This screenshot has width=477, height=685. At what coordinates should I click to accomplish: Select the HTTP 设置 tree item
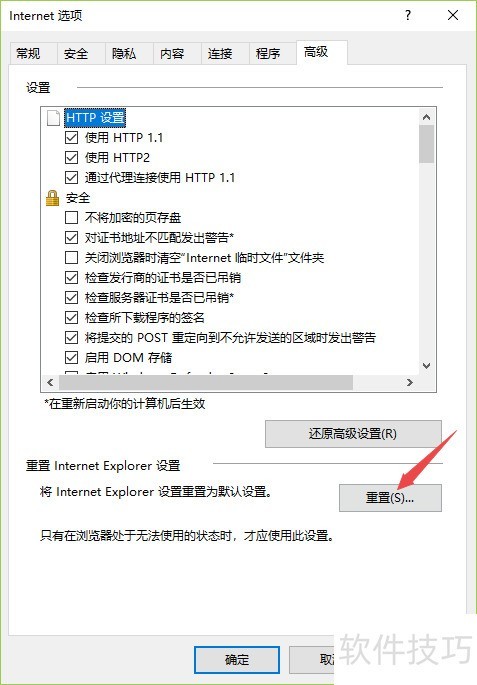coord(95,118)
